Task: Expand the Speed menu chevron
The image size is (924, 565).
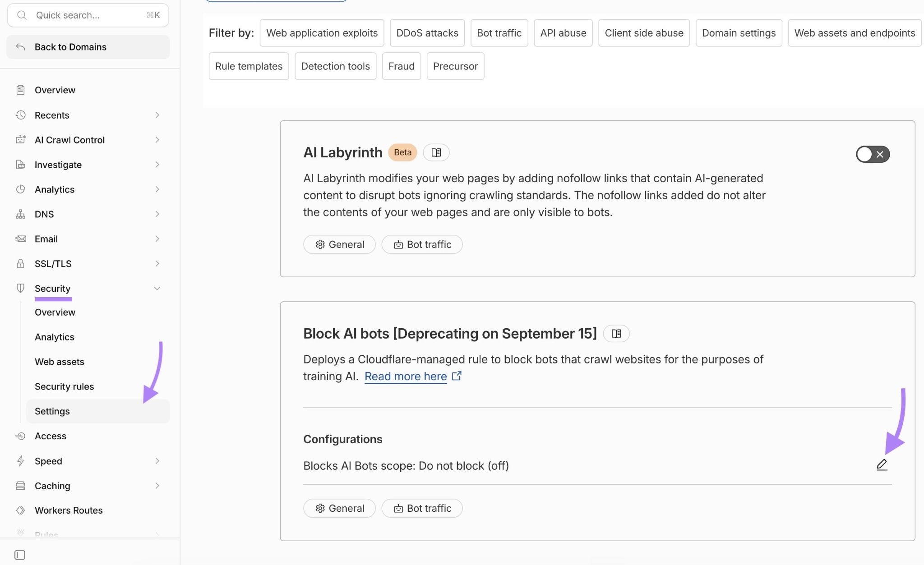Action: point(157,461)
